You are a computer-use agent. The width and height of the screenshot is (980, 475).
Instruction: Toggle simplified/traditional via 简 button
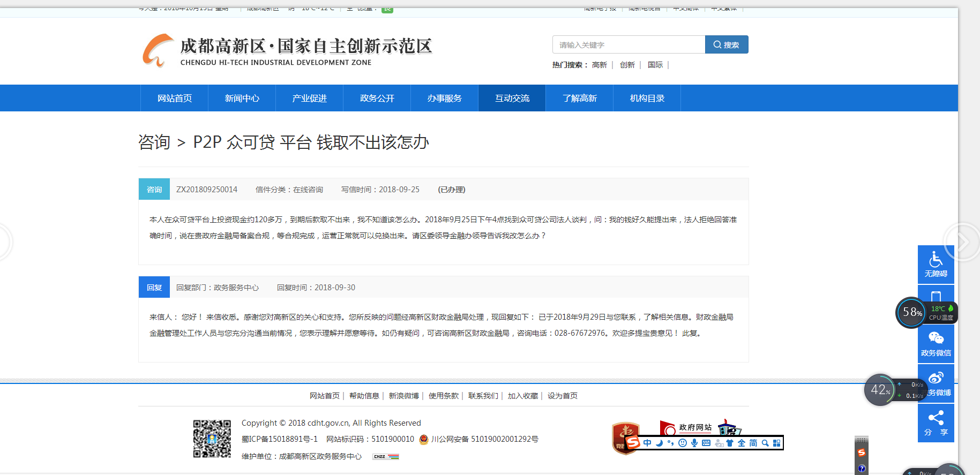click(x=753, y=443)
